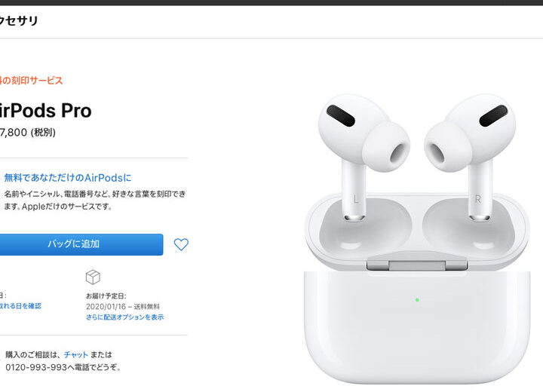Click the 7,800 (税別) price text
The height and width of the screenshot is (392, 543).
pyautogui.click(x=27, y=132)
